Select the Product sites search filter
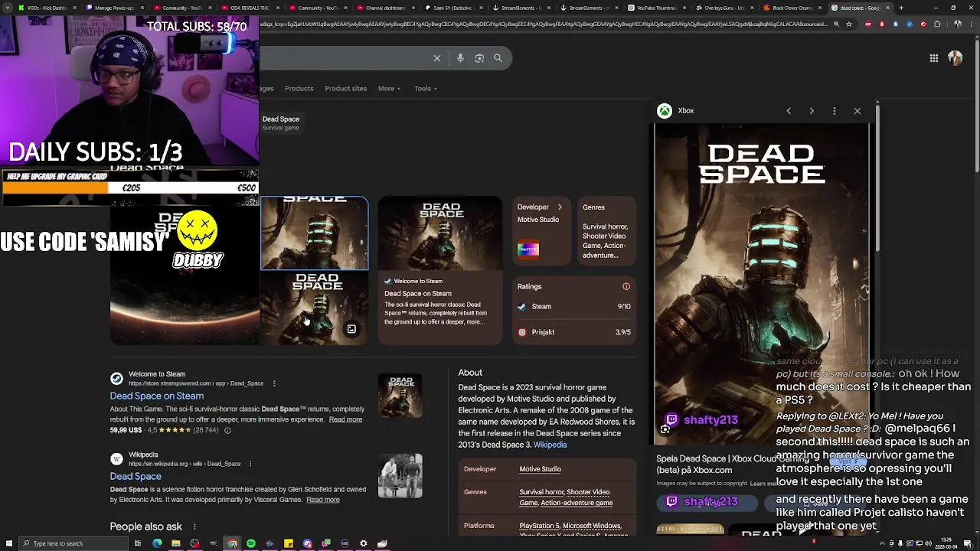The width and height of the screenshot is (980, 551). pyautogui.click(x=346, y=88)
